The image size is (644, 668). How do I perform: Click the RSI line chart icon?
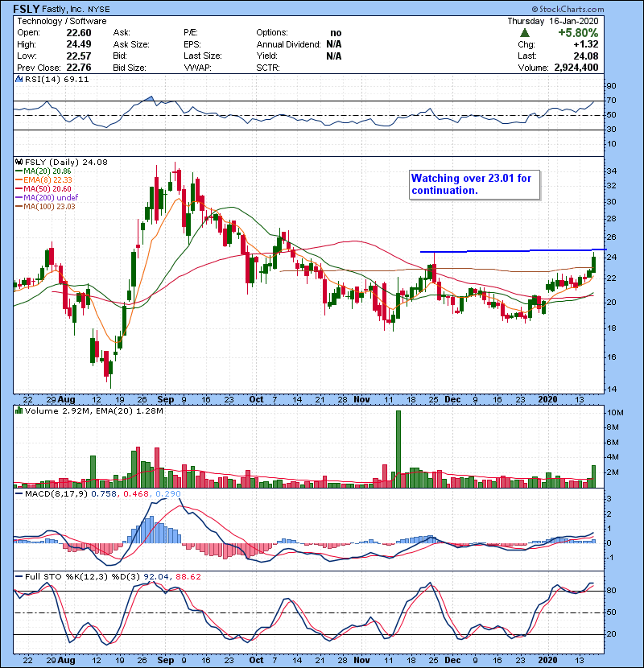click(x=19, y=79)
